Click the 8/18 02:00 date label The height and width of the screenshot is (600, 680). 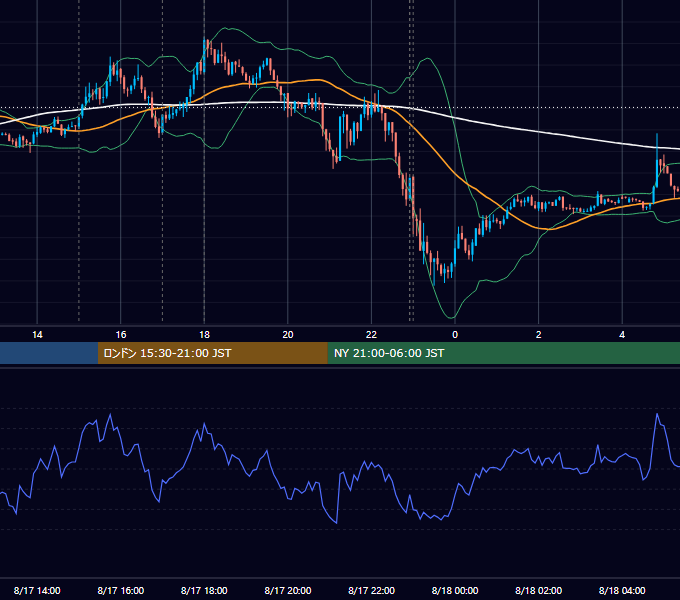click(x=539, y=590)
